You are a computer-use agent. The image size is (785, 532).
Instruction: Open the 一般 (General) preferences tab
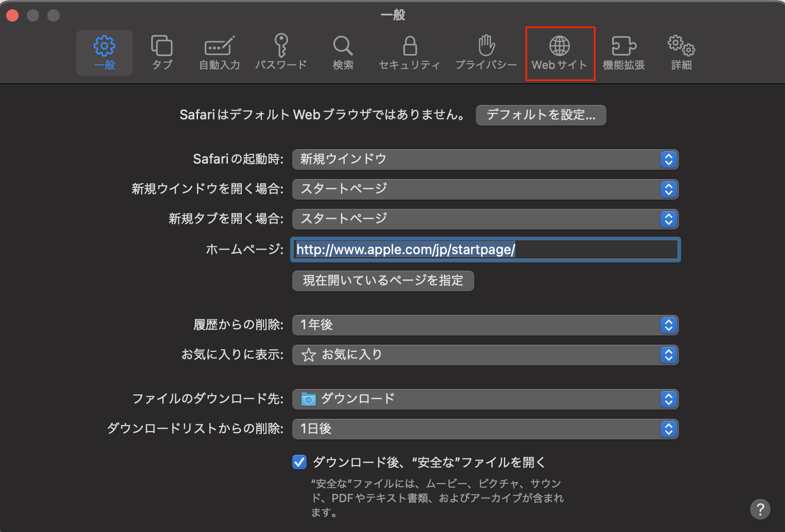[x=104, y=53]
